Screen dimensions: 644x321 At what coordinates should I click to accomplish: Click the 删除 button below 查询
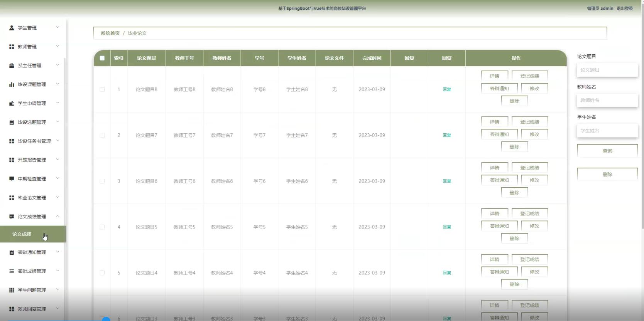coord(607,174)
